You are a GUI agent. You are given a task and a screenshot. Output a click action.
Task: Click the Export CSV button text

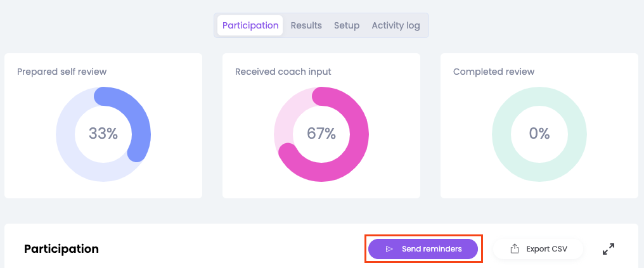pyautogui.click(x=546, y=249)
